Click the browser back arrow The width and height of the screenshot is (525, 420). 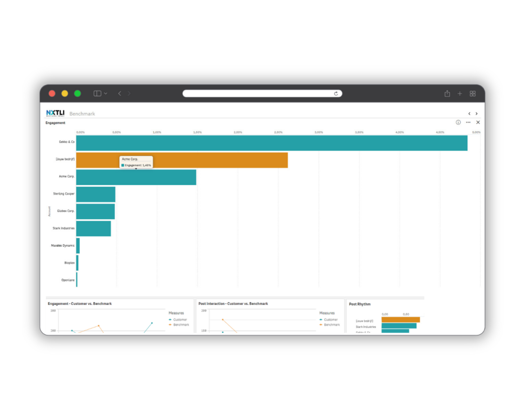point(120,94)
